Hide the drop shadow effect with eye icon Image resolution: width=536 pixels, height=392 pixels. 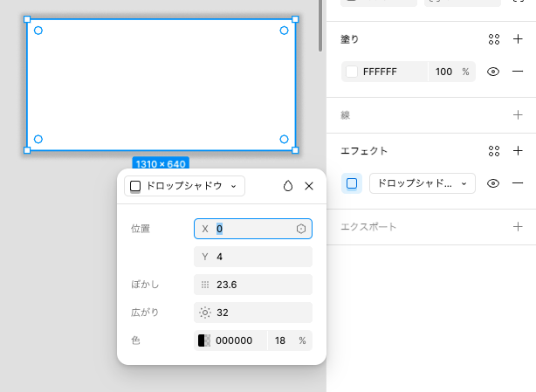pyautogui.click(x=493, y=183)
